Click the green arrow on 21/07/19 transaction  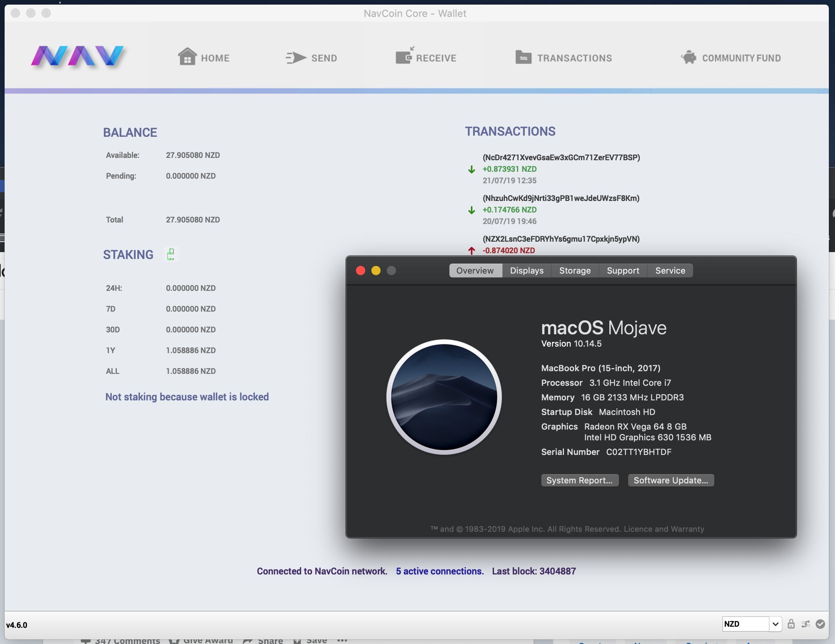(471, 169)
